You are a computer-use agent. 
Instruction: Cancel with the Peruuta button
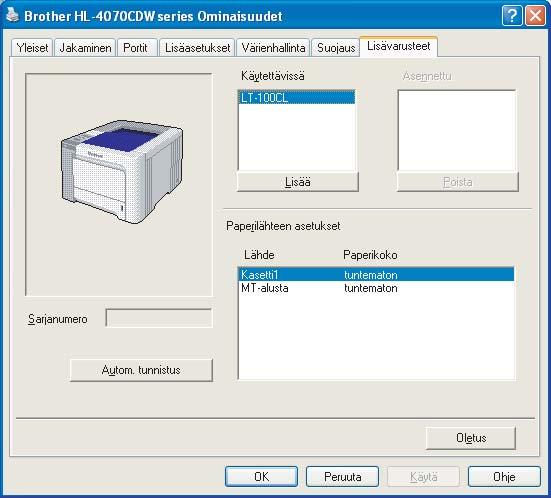point(343,477)
